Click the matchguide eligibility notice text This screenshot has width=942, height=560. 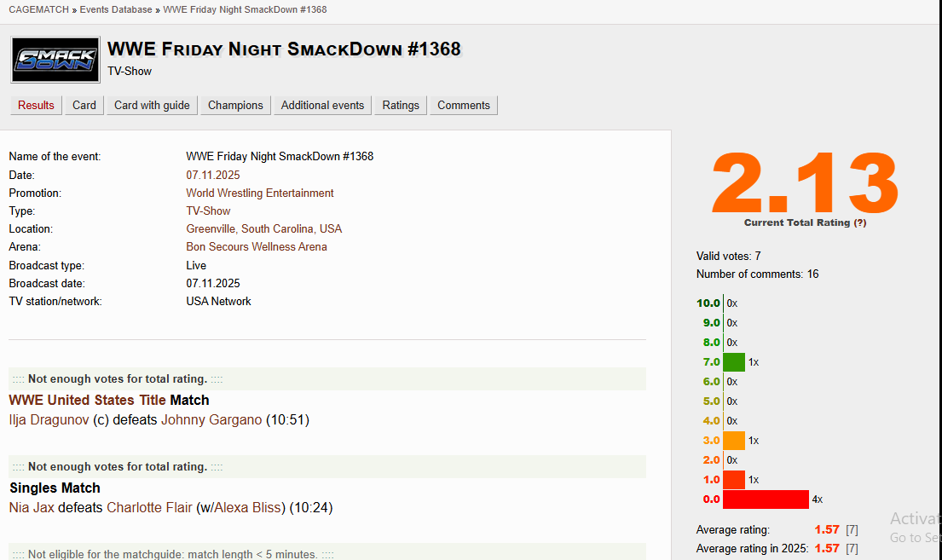coord(173,554)
